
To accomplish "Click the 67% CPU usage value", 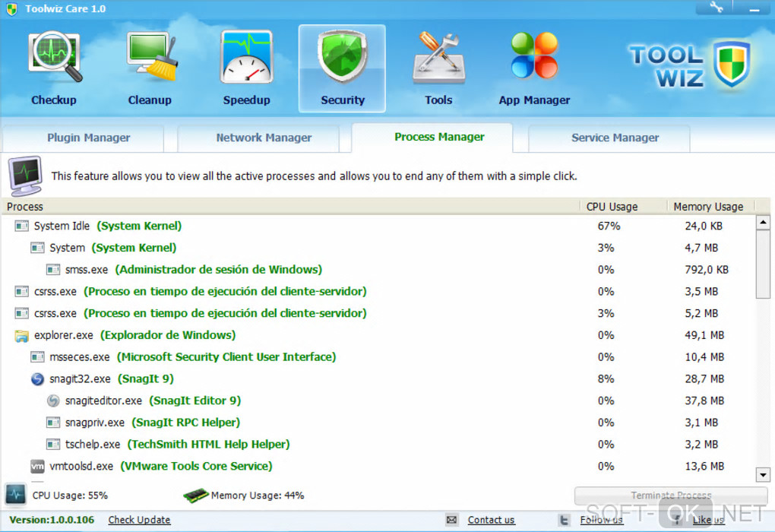I will [x=609, y=226].
